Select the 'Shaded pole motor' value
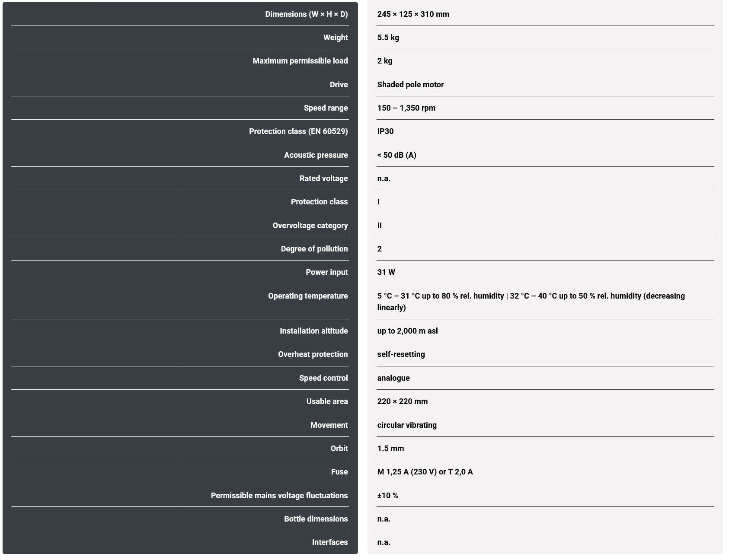Image resolution: width=729 pixels, height=560 pixels. point(410,85)
